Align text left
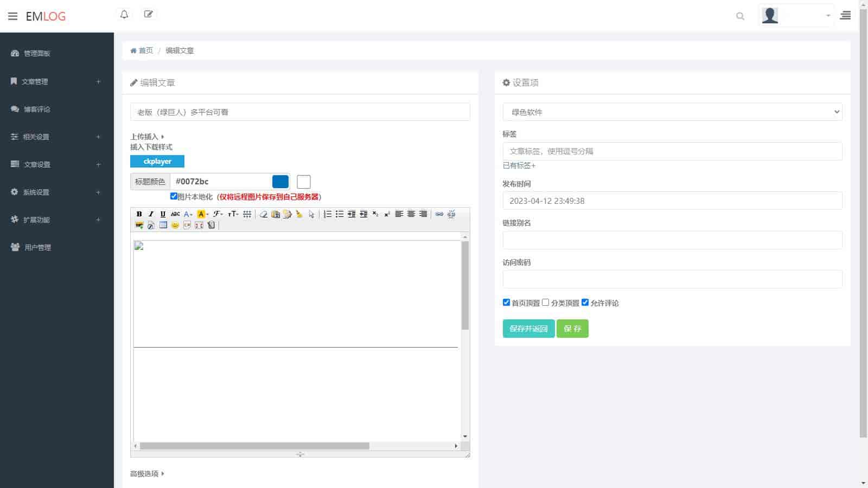The image size is (868, 488). (x=399, y=214)
